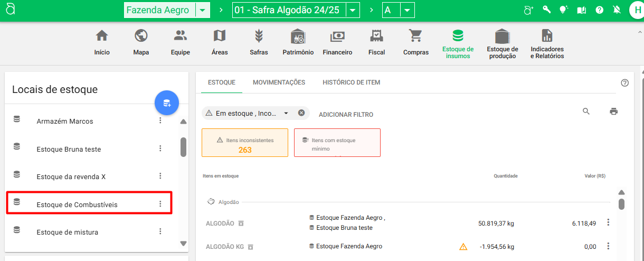Select Estoque de Combustíveis location
Screen dimensions: 644x261
[77, 204]
